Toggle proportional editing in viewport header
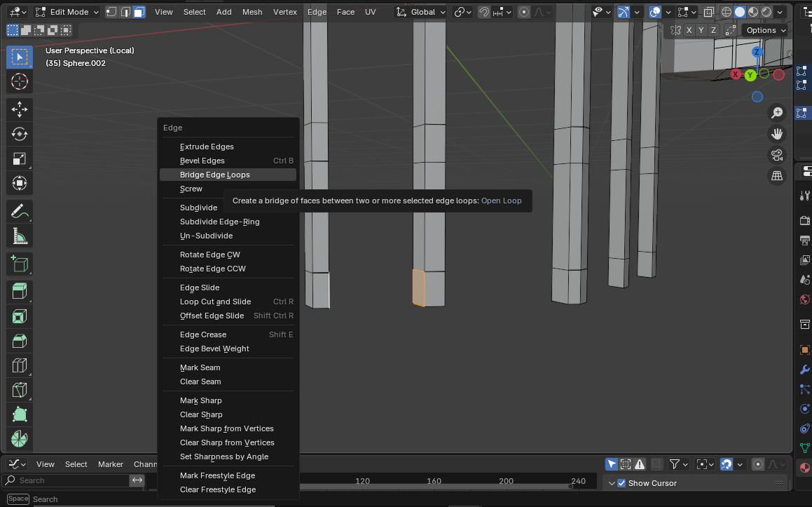812x507 pixels. point(524,12)
